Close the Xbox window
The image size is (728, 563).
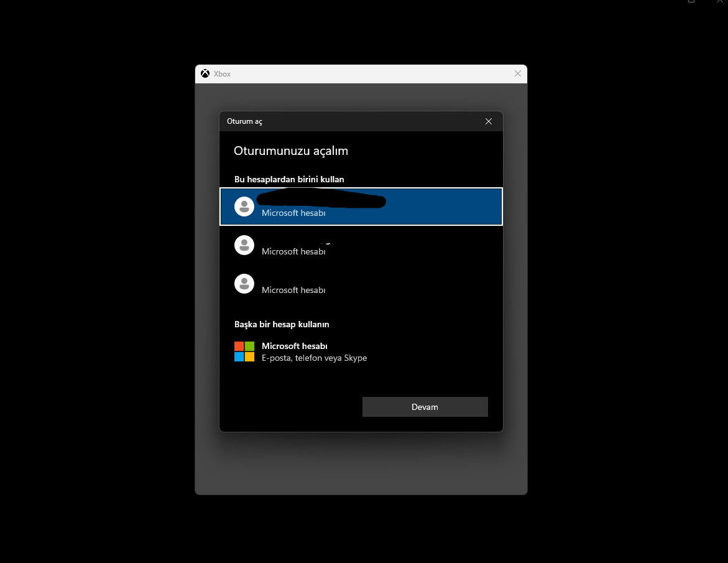pyautogui.click(x=518, y=73)
